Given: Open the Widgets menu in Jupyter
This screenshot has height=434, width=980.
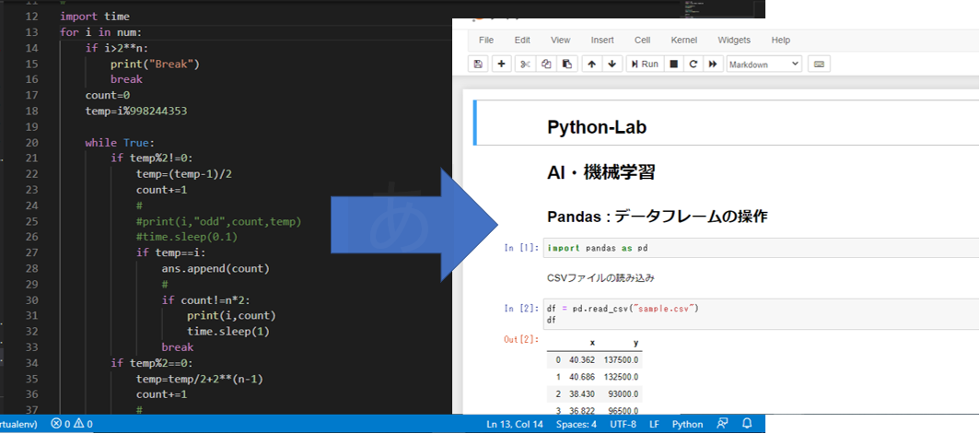Looking at the screenshot, I should click(734, 40).
